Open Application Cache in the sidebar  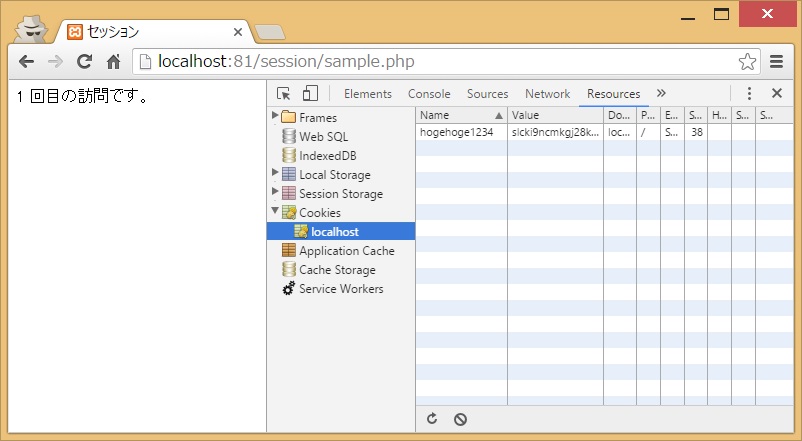click(347, 251)
